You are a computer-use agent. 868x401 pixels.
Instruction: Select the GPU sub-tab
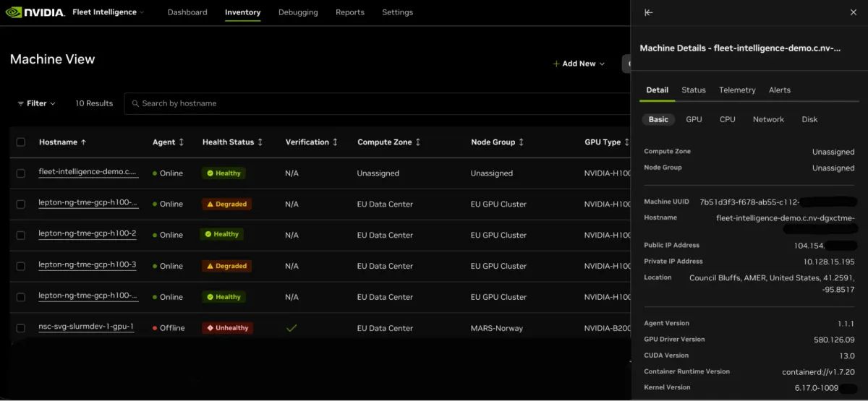click(x=694, y=119)
